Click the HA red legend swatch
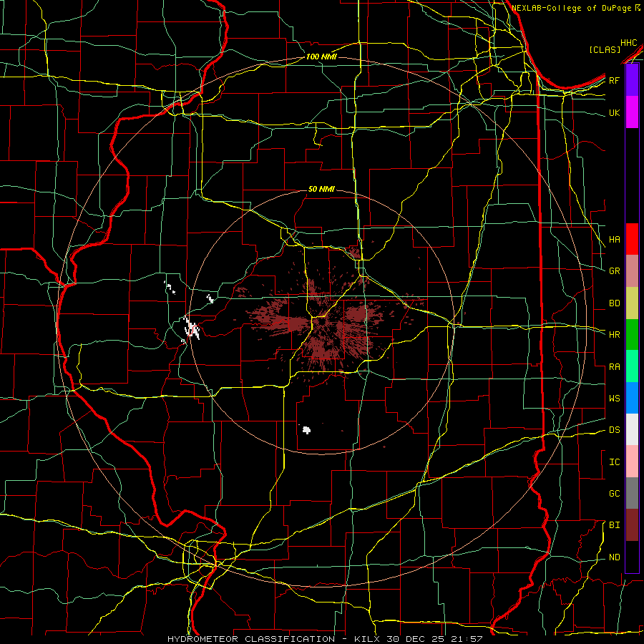644x644 pixels. [x=632, y=239]
